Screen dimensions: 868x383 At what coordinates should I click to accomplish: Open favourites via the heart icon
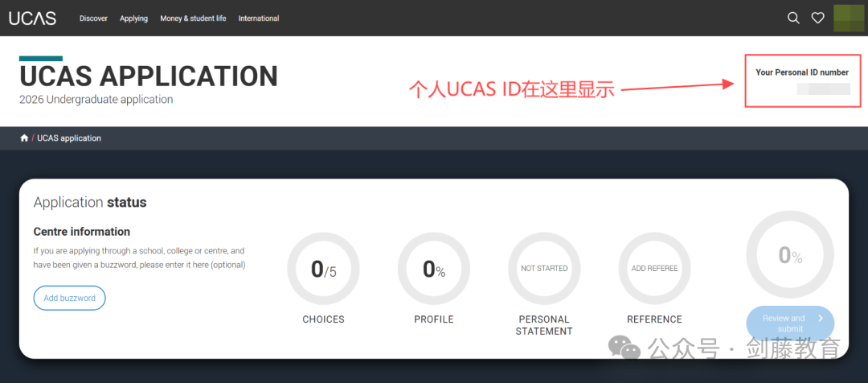point(817,18)
